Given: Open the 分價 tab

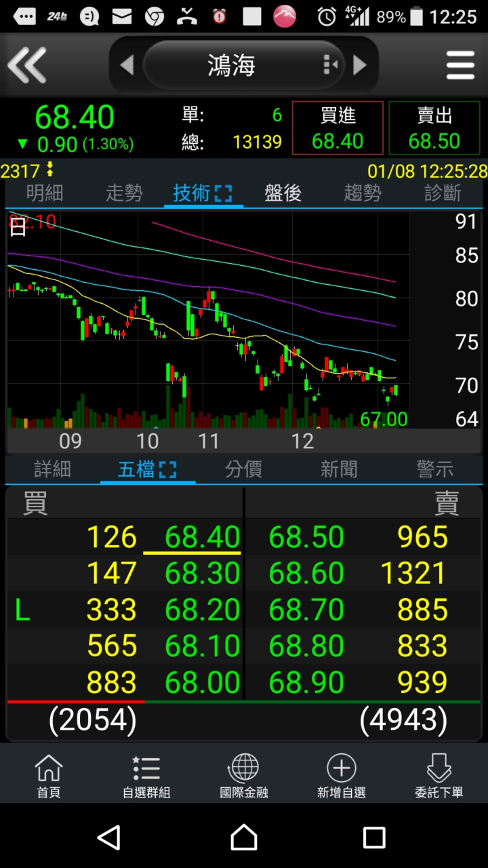Looking at the screenshot, I should (x=243, y=469).
